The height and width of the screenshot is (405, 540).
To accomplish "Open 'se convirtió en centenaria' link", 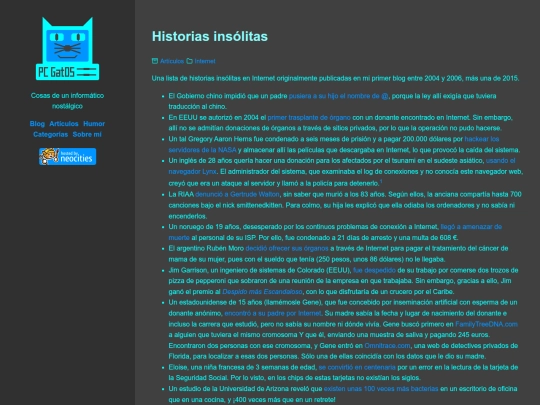I will coord(357,367).
